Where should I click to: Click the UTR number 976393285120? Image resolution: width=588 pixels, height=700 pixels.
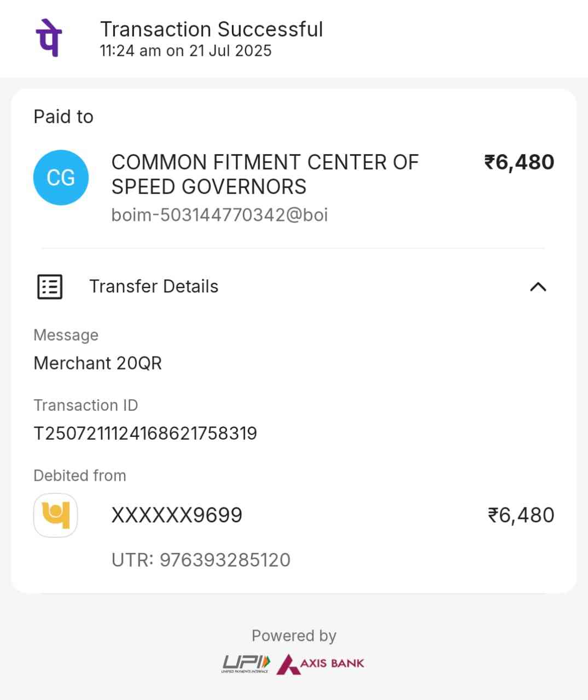(x=201, y=560)
